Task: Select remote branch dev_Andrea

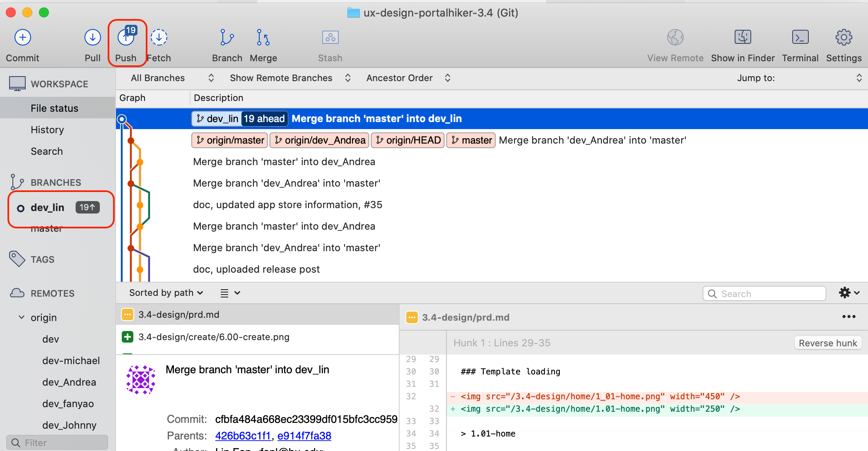Action: point(69,382)
